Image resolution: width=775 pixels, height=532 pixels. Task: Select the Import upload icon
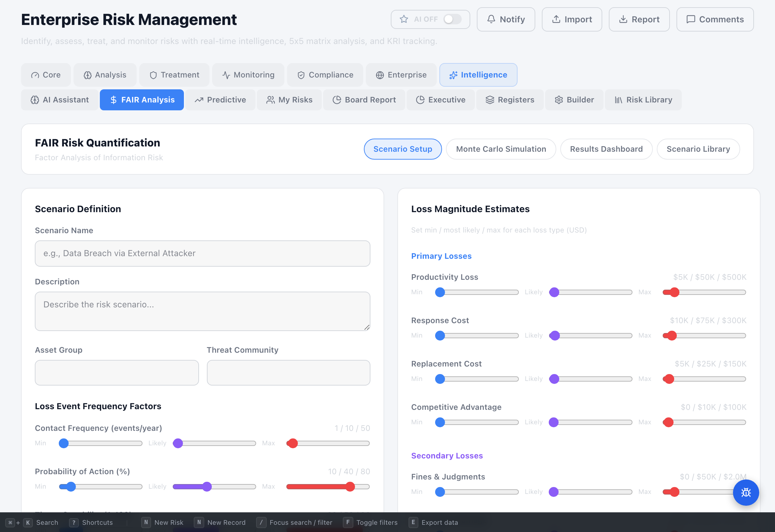[x=556, y=19]
